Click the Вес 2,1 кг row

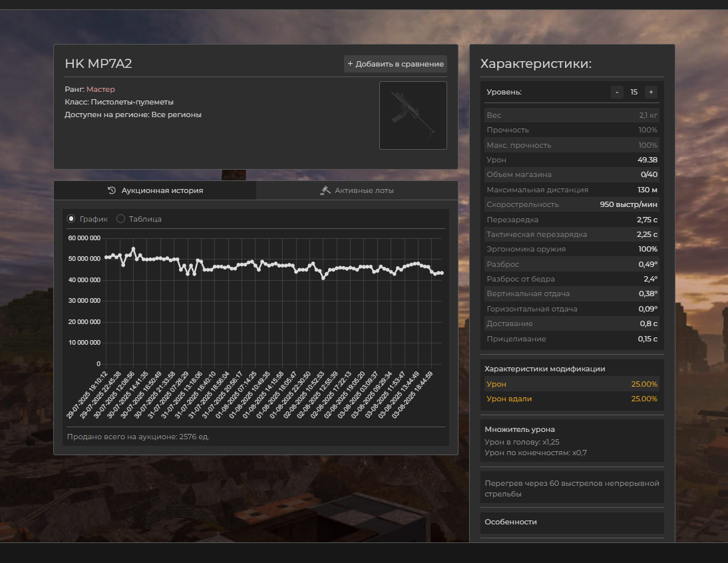[572, 115]
